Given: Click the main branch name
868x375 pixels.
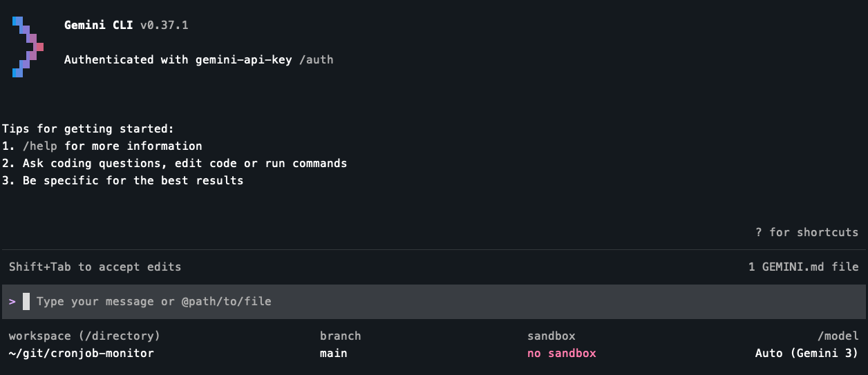Looking at the screenshot, I should pyautogui.click(x=333, y=353).
